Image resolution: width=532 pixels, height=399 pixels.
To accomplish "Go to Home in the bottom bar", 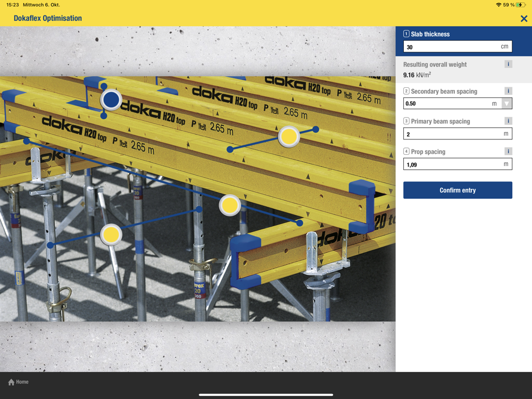I will 18,382.
